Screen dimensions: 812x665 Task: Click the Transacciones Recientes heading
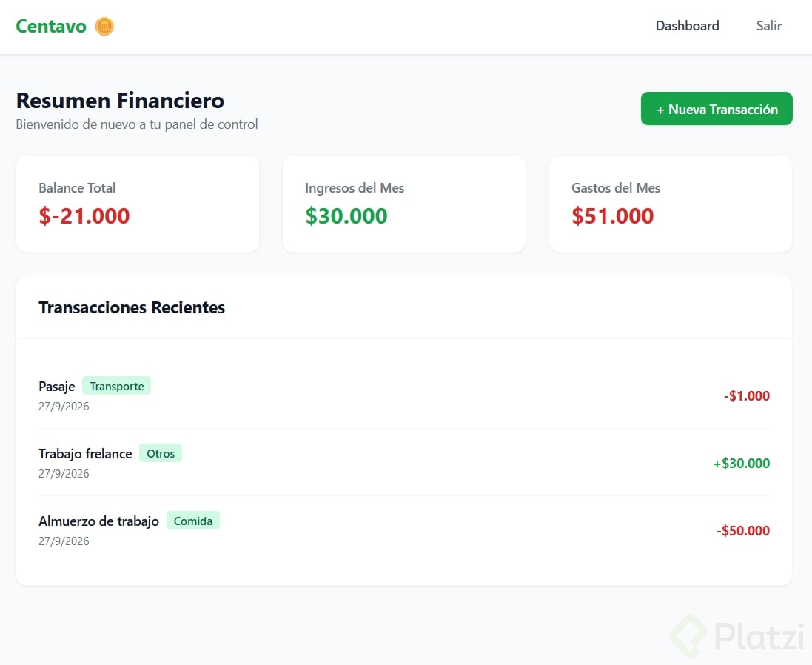[132, 307]
